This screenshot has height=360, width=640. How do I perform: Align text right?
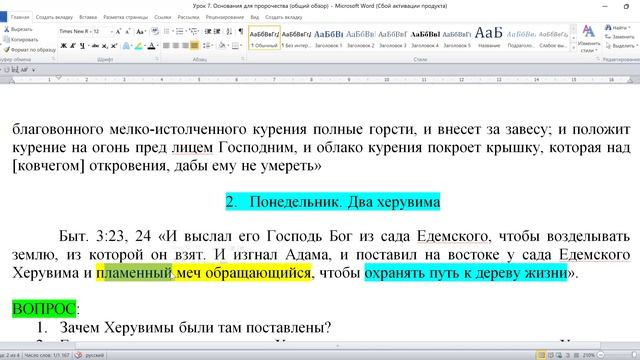[x=185, y=46]
